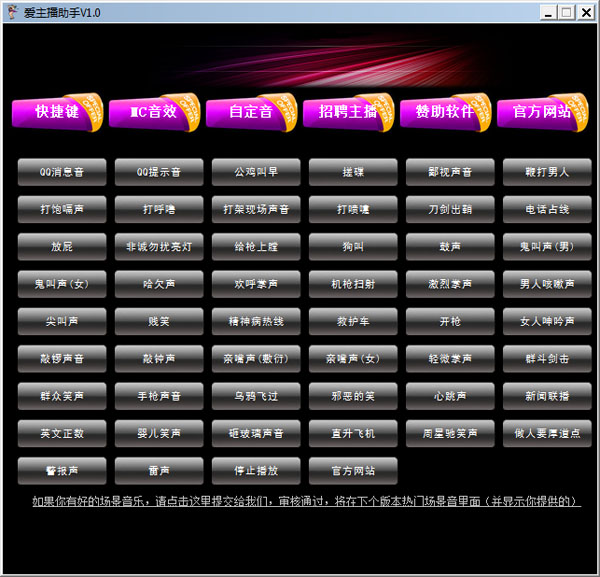600x577 pixels.
Task: Play the 周星驰笑声 sound
Action: click(x=450, y=433)
